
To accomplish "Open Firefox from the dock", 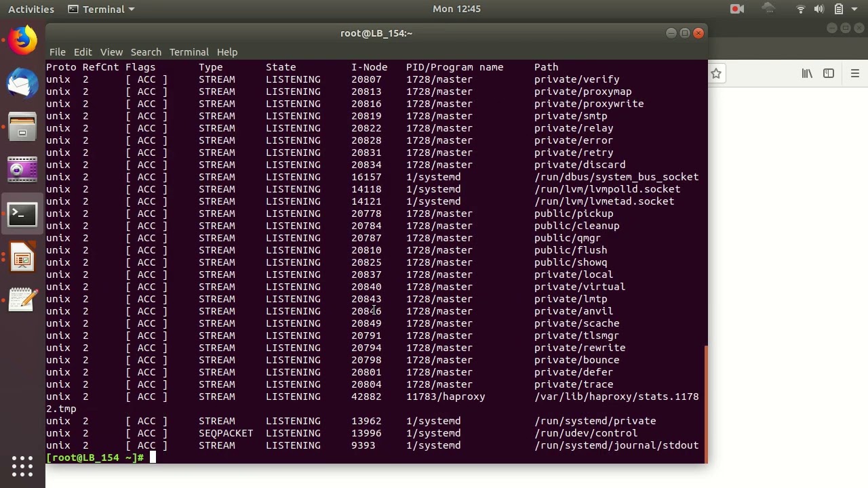I will click(22, 40).
